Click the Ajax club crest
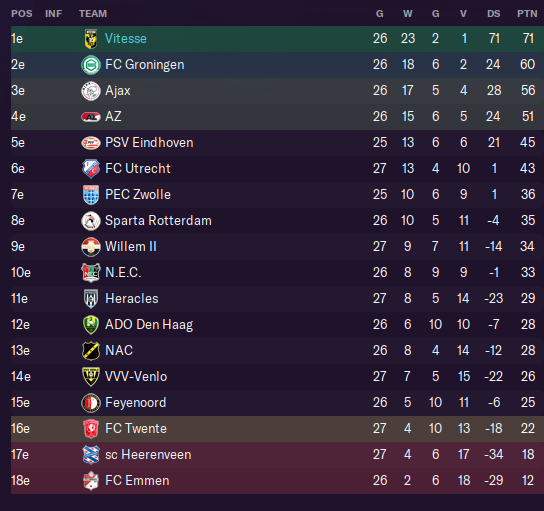This screenshot has width=544, height=511. click(91, 91)
